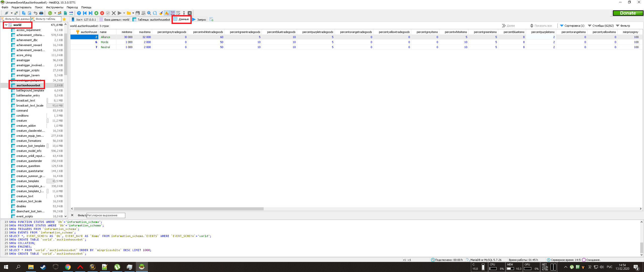This screenshot has width=644, height=272.
Task: Click green plus insert row icon
Action: 96,13
